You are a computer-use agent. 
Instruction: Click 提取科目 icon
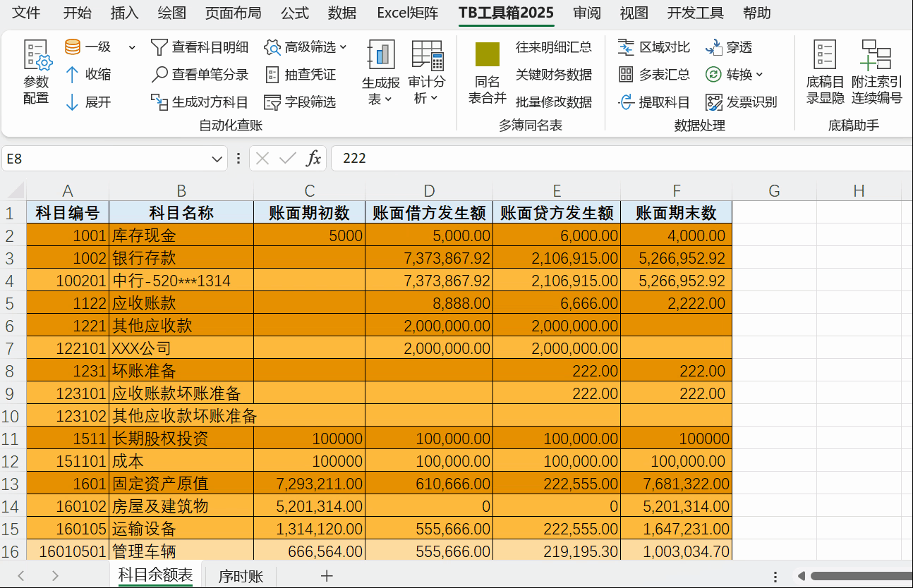click(626, 102)
